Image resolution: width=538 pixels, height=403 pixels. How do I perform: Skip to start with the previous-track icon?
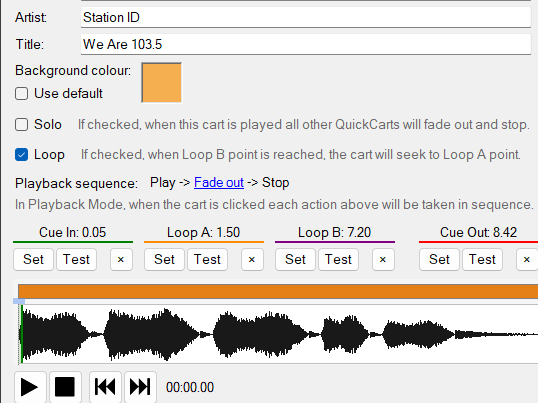pos(105,387)
